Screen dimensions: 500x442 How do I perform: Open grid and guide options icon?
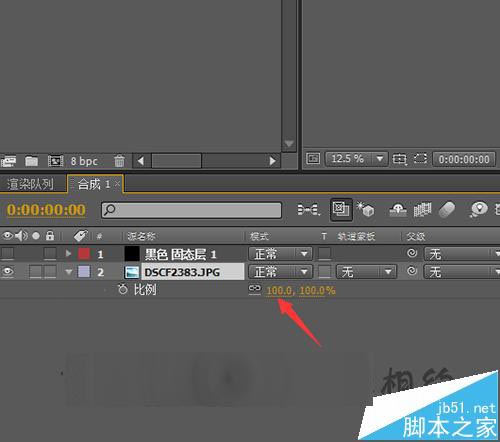[x=399, y=159]
